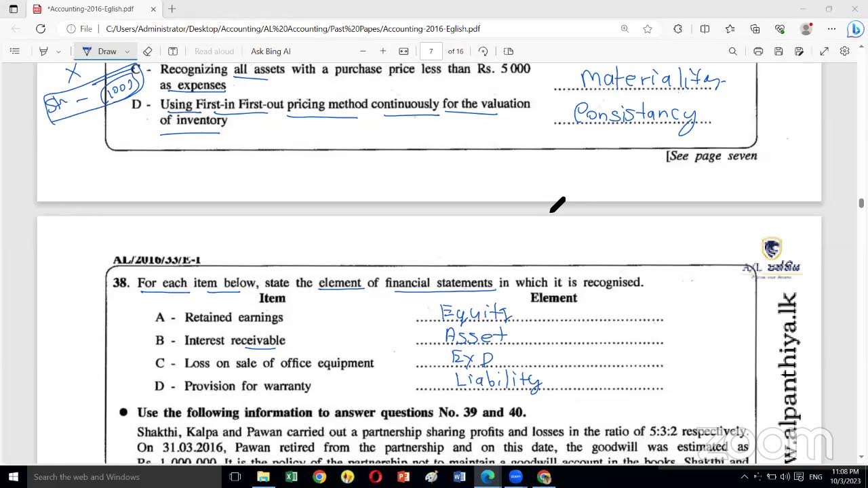Open the Bing Copilot sidebar button
The width and height of the screenshot is (868, 488).
coord(855,29)
